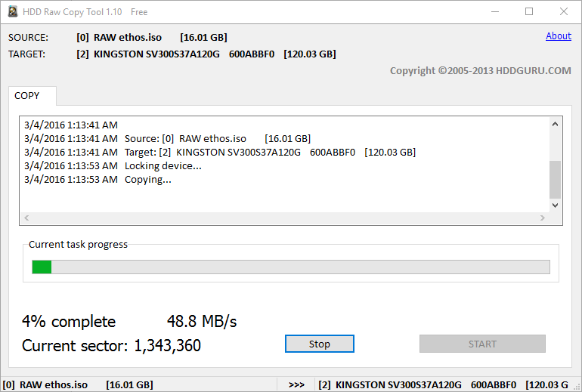The image size is (582, 392).
Task: Click the window resize grip corner
Action: tap(577, 387)
